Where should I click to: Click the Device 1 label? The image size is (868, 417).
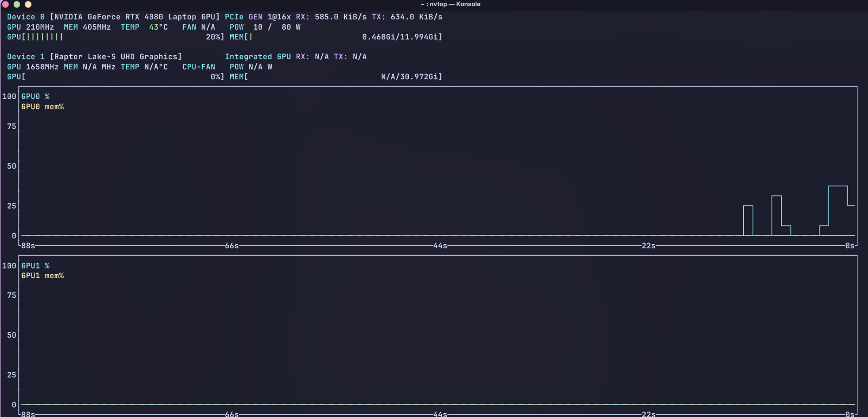point(26,57)
